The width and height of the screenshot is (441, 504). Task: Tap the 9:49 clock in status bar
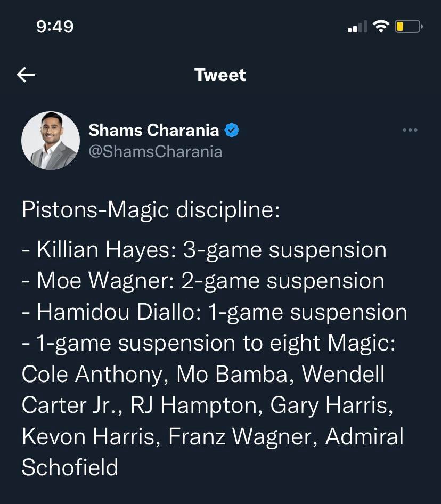pyautogui.click(x=55, y=26)
